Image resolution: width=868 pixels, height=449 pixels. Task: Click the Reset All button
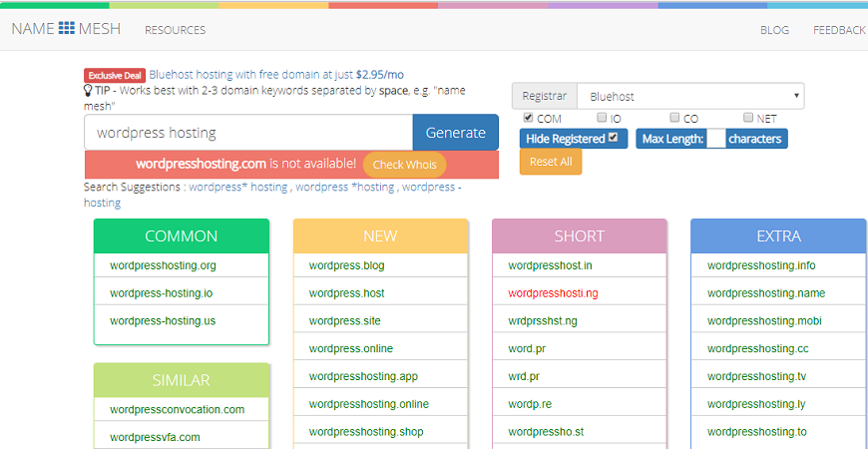(x=551, y=162)
